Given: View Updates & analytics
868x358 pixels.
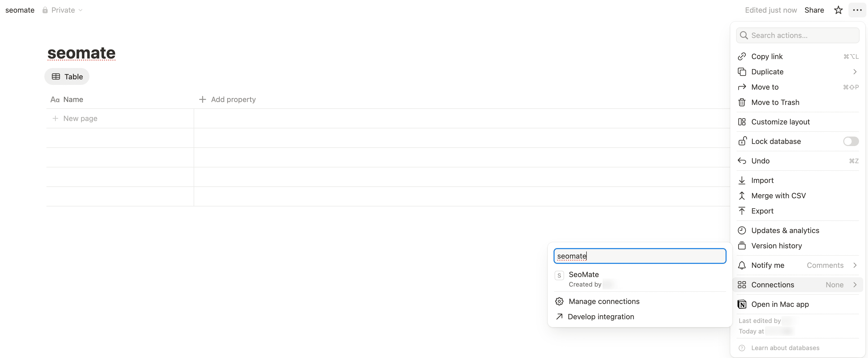Looking at the screenshot, I should click(x=785, y=230).
